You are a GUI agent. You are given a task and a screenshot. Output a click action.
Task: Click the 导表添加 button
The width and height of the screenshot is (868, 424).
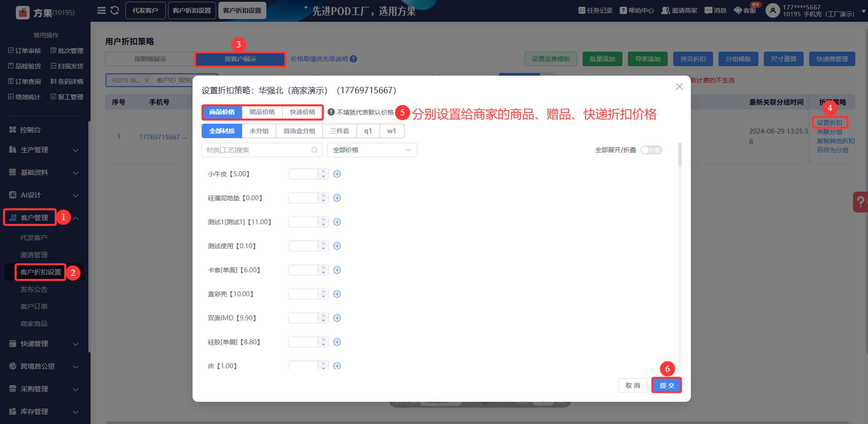[x=648, y=59]
